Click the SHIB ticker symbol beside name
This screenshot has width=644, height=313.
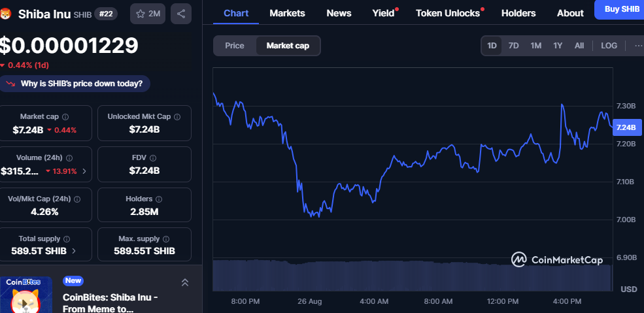[82, 15]
